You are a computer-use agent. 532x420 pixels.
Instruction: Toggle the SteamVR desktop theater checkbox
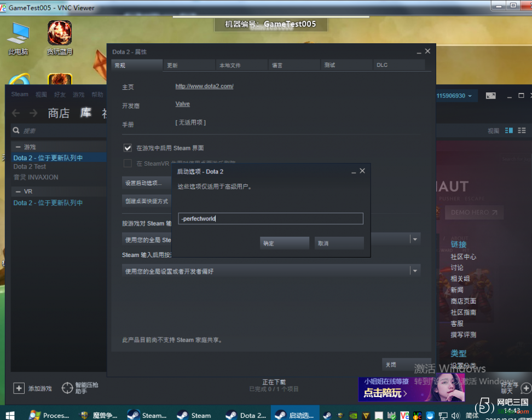tap(128, 164)
